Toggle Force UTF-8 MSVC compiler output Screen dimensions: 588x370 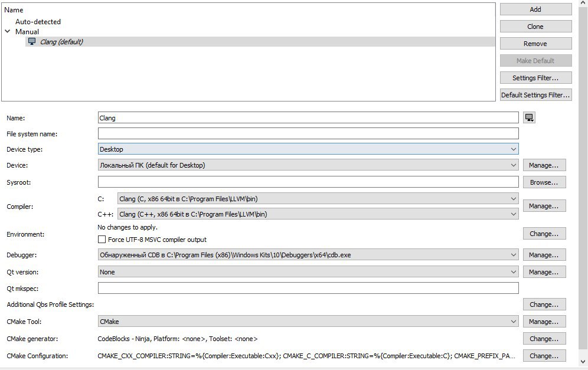(x=102, y=239)
